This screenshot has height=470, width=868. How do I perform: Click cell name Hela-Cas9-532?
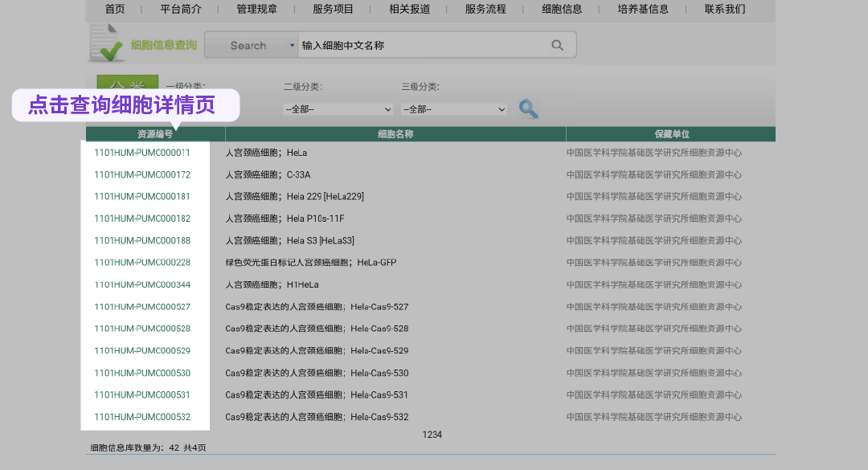[379, 417]
